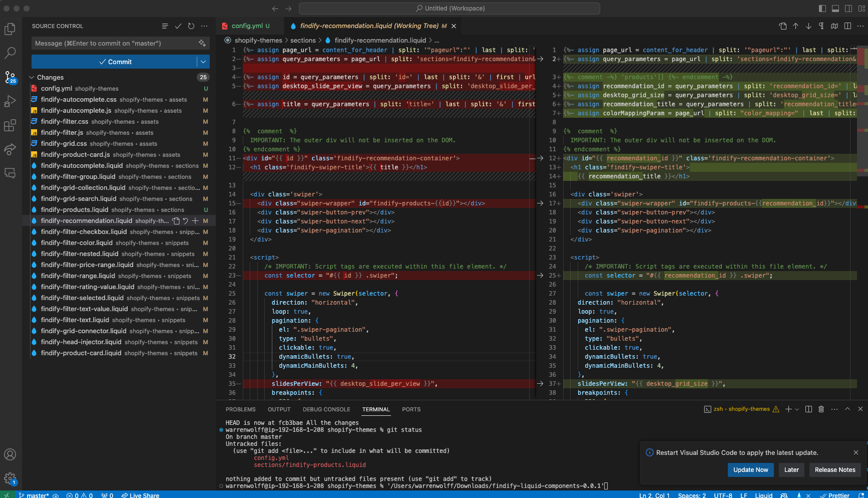The width and height of the screenshot is (868, 498).
Task: Click the Update Now button
Action: coord(750,470)
